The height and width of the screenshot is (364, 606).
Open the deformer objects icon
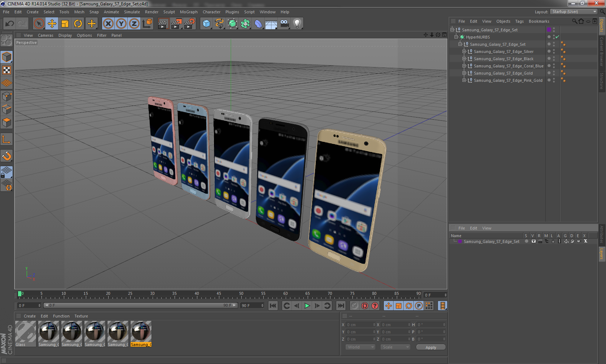pos(258,24)
